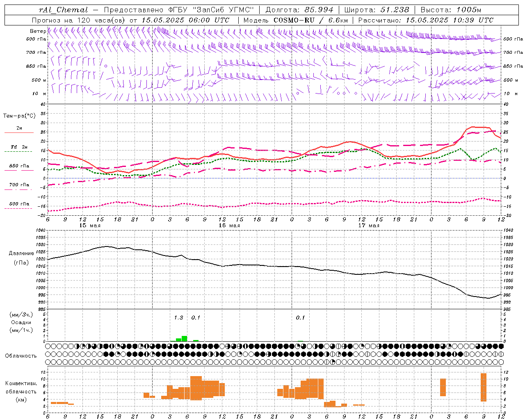The image size is (525, 420).
Task: Click the tallest orange convective bar on the far right
Action: click(484, 387)
